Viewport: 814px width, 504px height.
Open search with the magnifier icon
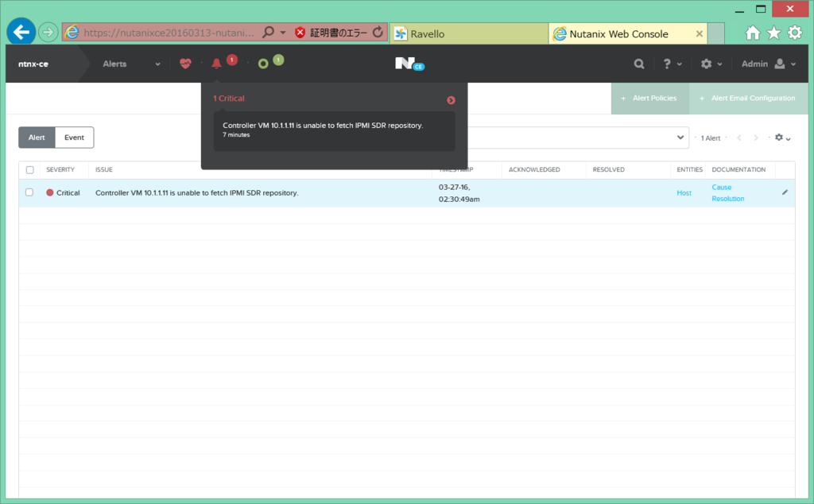click(x=639, y=64)
